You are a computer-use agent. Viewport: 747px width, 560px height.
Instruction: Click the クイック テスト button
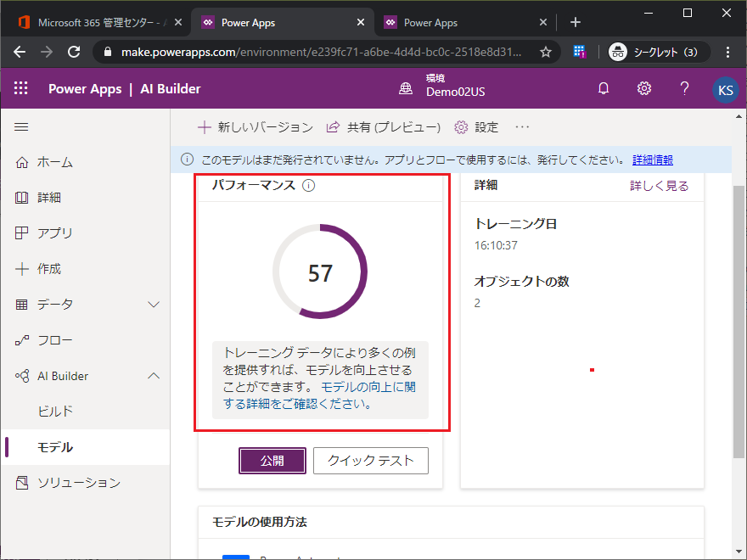pos(370,461)
